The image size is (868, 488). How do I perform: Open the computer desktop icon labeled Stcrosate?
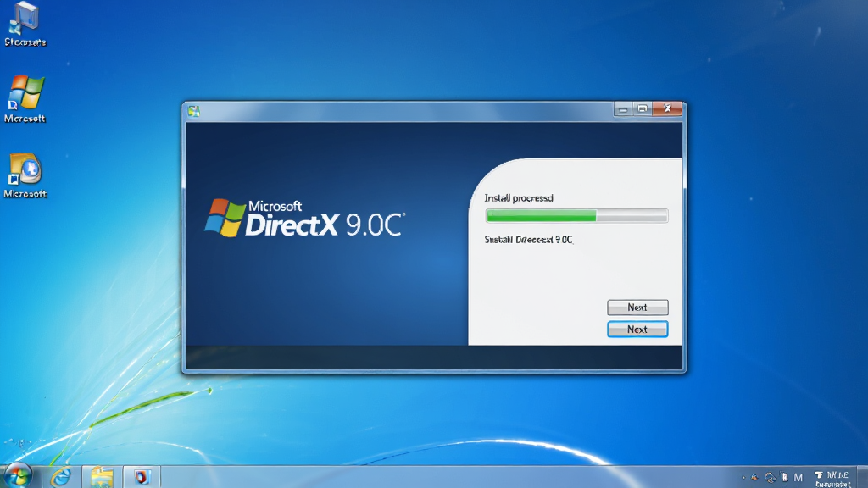25,24
